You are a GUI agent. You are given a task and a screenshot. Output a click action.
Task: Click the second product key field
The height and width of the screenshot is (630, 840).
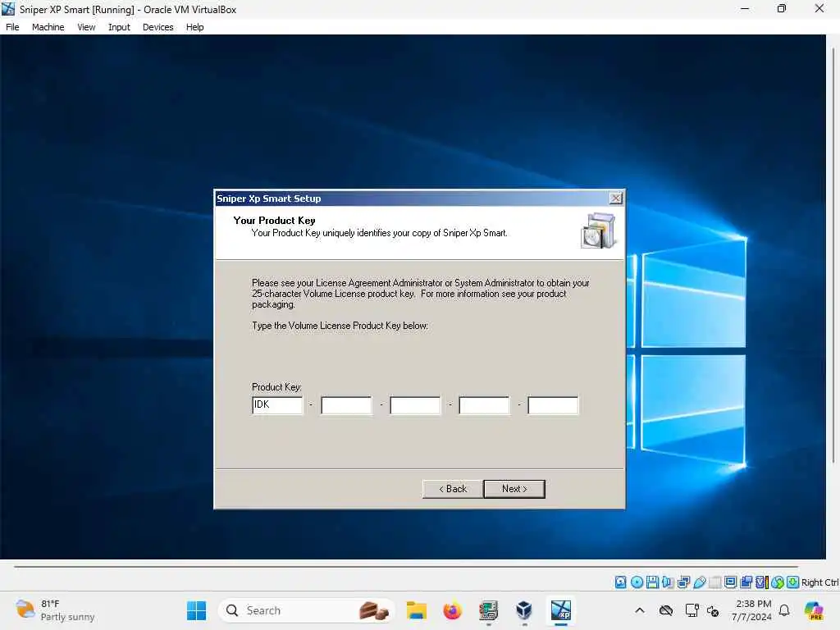click(x=346, y=405)
